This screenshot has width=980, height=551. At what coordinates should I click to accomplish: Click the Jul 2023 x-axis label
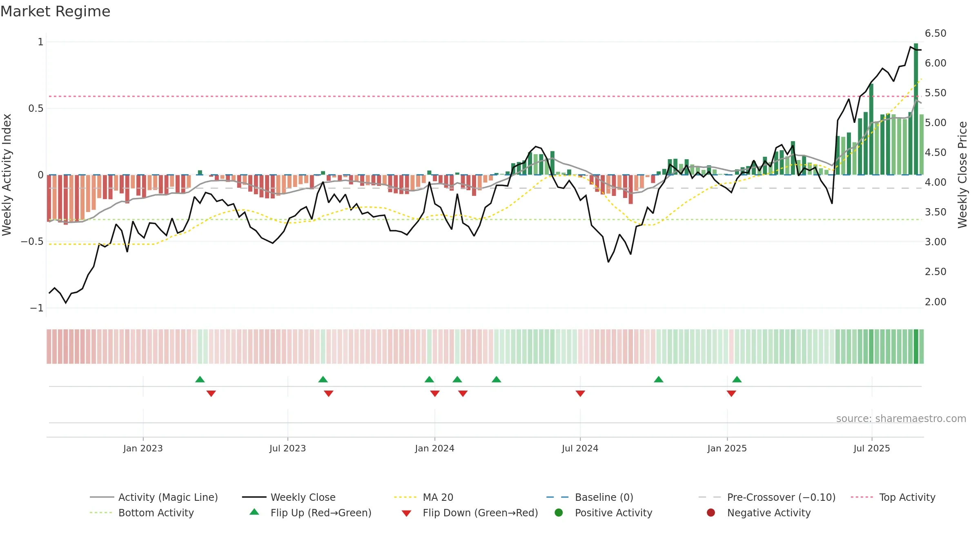pyautogui.click(x=287, y=449)
